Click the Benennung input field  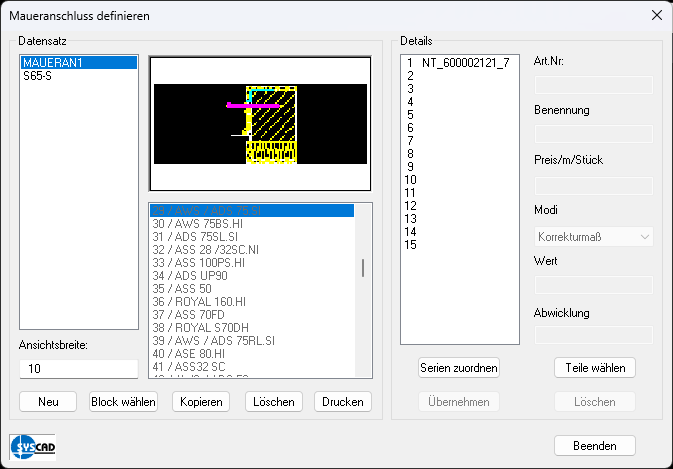(594, 134)
